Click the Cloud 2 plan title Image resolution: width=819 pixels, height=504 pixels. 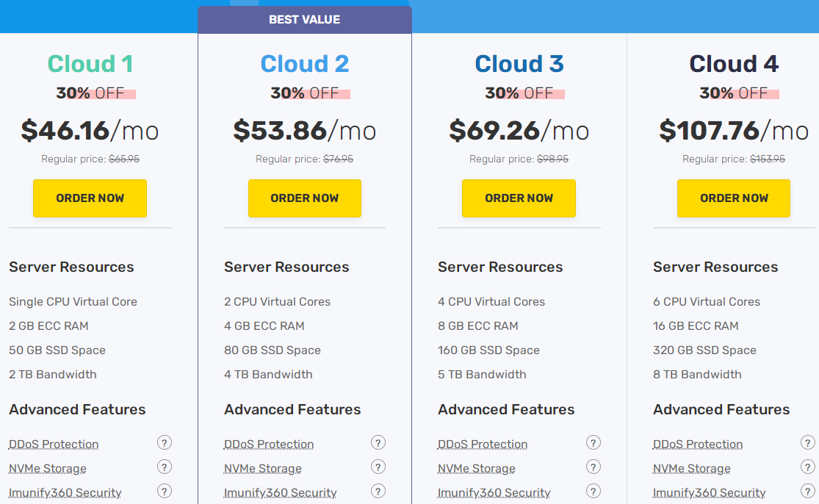[x=305, y=64]
